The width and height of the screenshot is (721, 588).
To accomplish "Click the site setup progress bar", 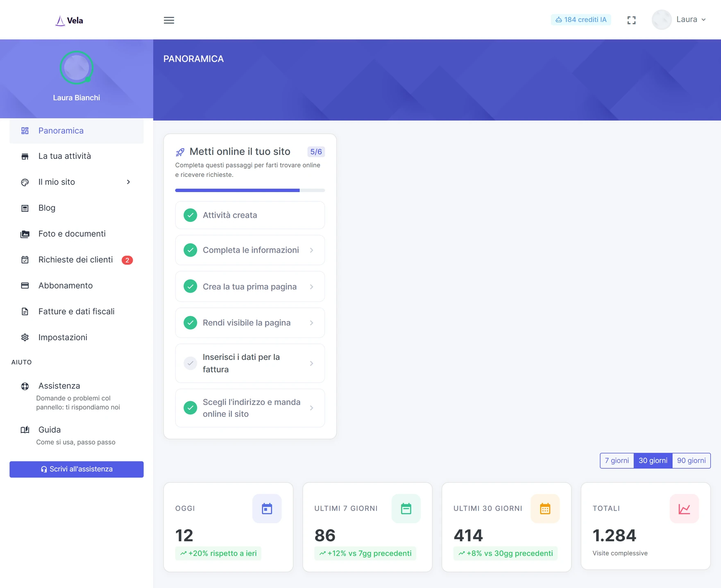I will pos(250,190).
